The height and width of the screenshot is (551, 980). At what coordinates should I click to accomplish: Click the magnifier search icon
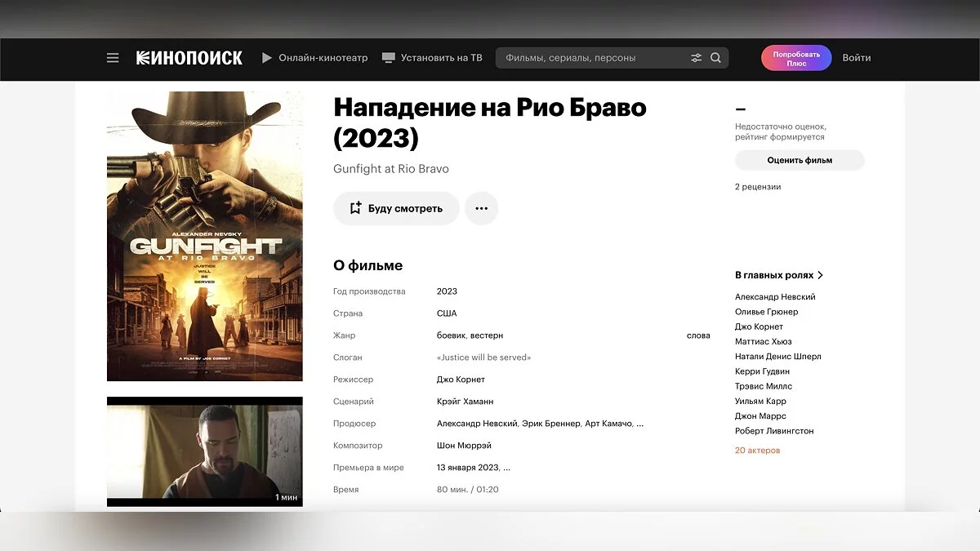click(x=715, y=58)
